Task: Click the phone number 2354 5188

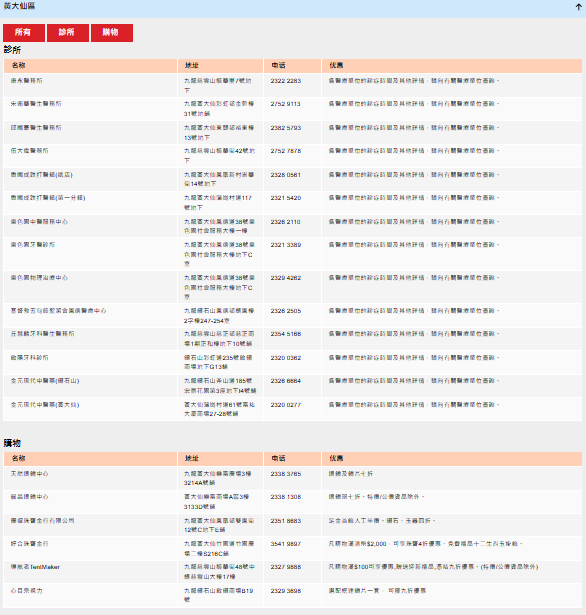Action: 286,334
